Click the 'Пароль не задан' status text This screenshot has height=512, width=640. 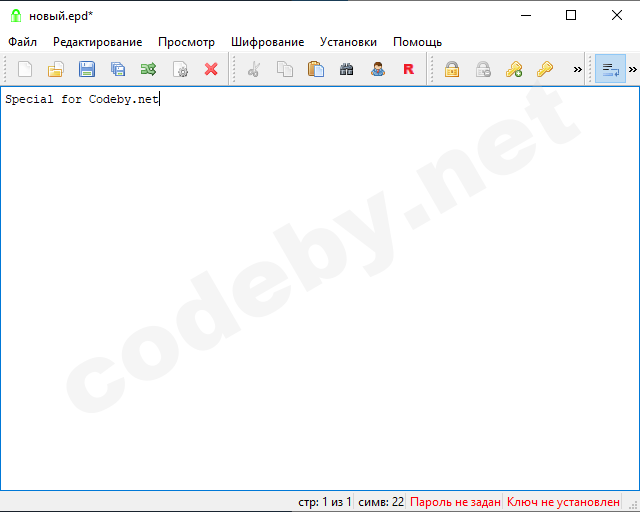click(455, 502)
